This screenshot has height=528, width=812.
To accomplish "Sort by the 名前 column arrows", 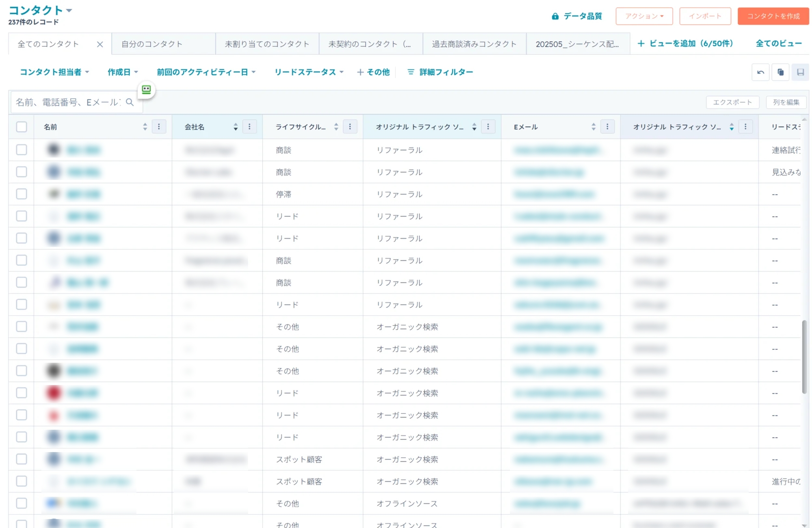I will point(145,127).
